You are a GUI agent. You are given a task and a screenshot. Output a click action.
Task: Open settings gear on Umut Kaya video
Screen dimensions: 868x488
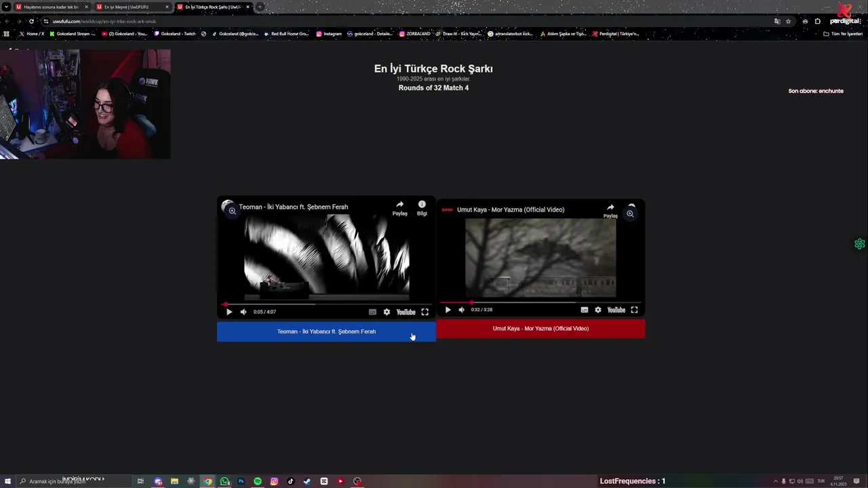point(598,310)
